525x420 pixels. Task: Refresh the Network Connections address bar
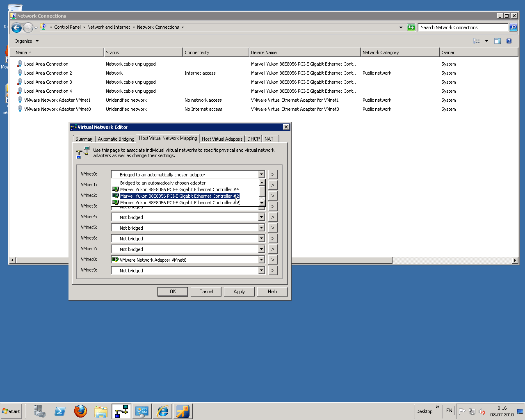coord(411,27)
